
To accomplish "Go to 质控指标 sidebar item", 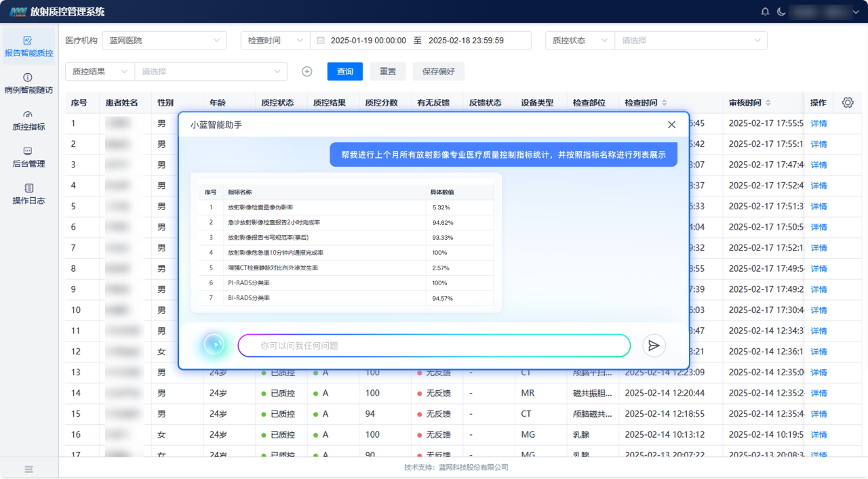I will (x=28, y=120).
